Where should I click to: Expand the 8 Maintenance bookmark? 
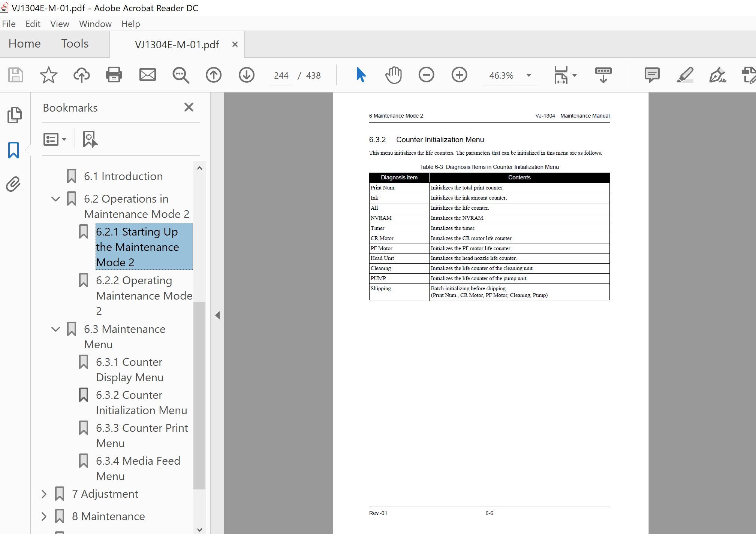click(x=44, y=516)
